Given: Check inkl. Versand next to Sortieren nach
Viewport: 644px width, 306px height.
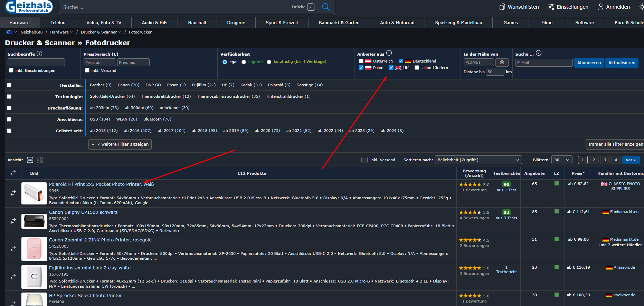Looking at the screenshot, I should 364,160.
